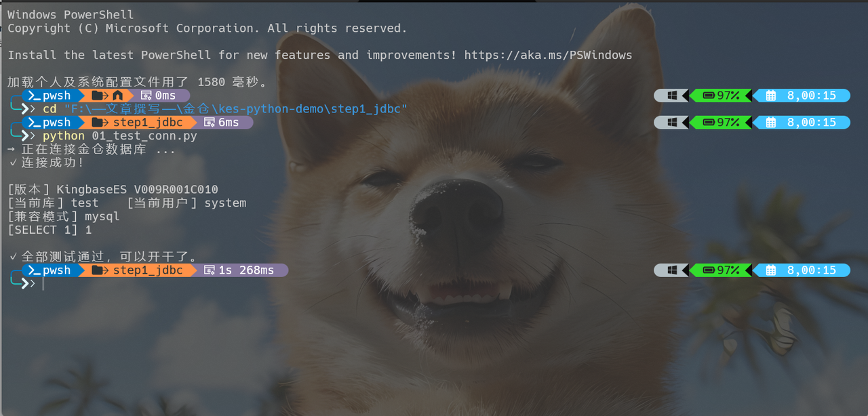
Task: Click the 01_test_conn.py file name
Action: 144,136
